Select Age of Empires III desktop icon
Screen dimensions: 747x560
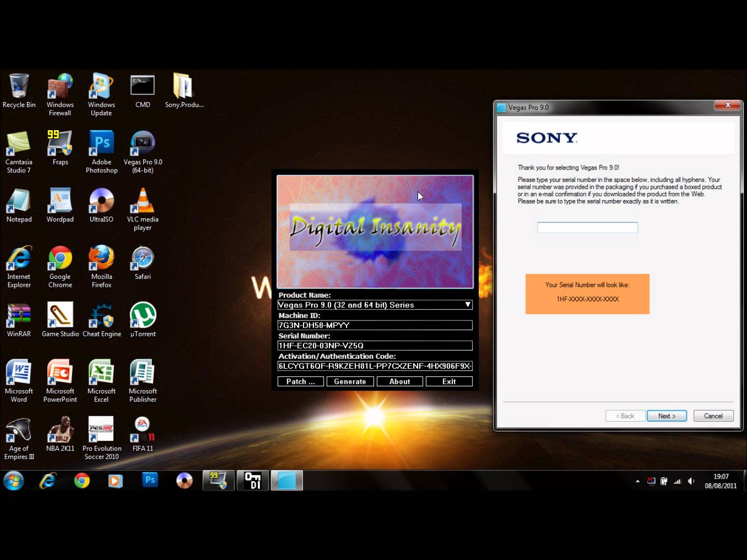(x=19, y=439)
